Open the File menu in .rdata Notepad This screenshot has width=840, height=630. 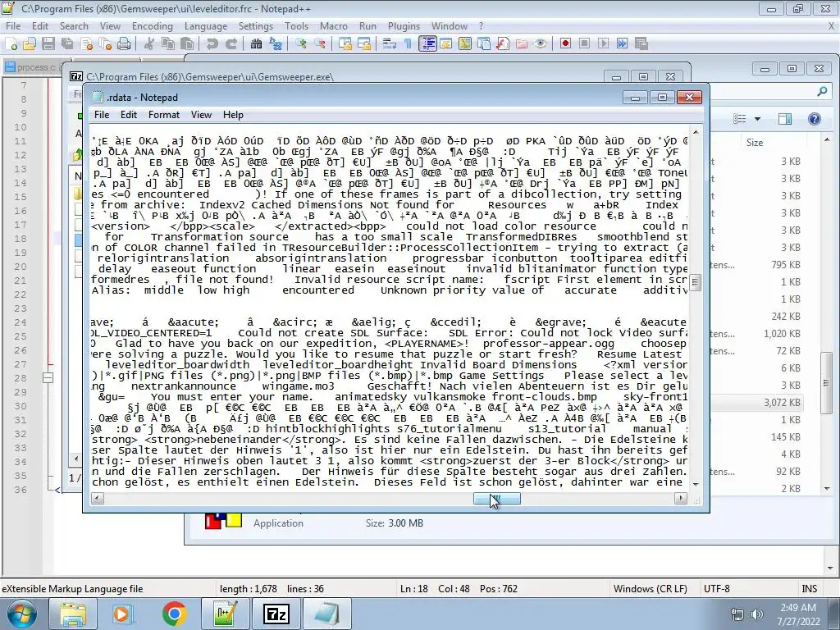(x=102, y=115)
